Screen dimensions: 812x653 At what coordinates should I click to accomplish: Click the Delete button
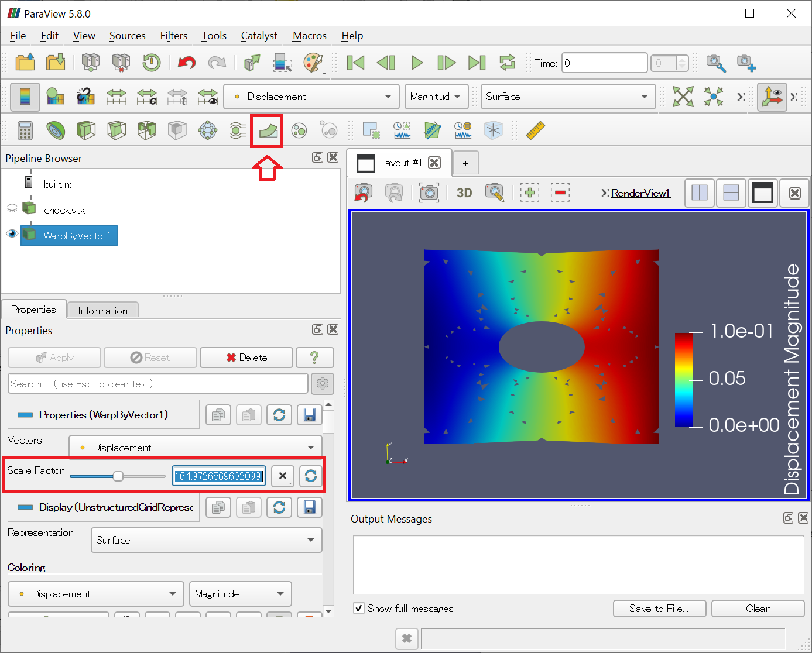tap(246, 358)
